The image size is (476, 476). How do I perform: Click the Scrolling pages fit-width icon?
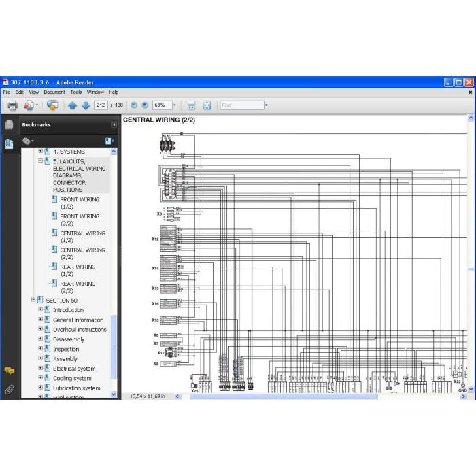pyautogui.click(x=191, y=105)
